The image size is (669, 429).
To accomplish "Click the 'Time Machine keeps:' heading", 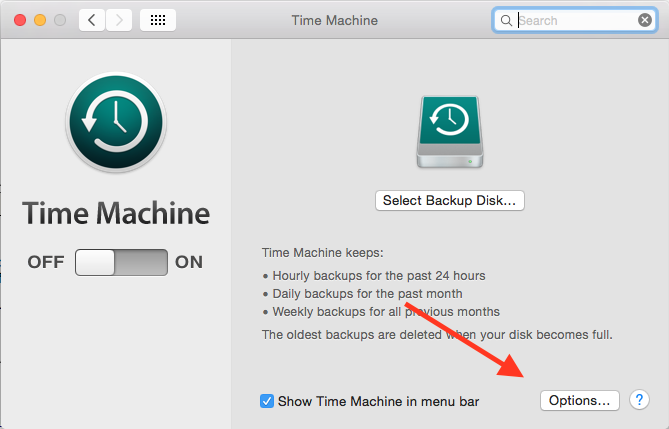I will point(323,253).
